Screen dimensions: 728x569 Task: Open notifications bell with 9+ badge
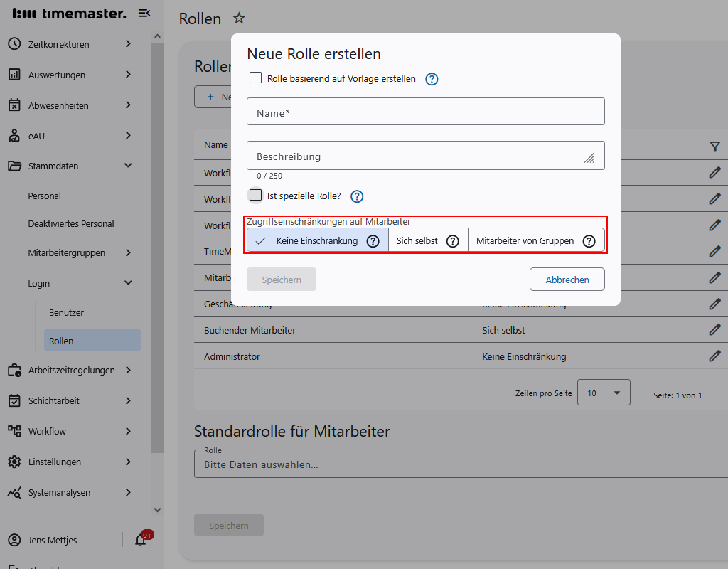coord(141,540)
